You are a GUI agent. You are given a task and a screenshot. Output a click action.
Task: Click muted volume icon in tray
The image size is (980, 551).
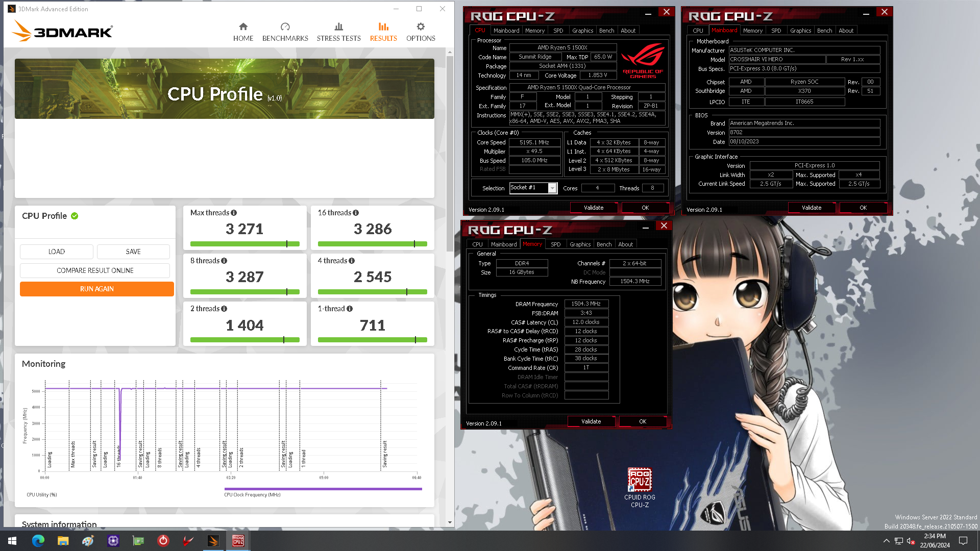(911, 541)
